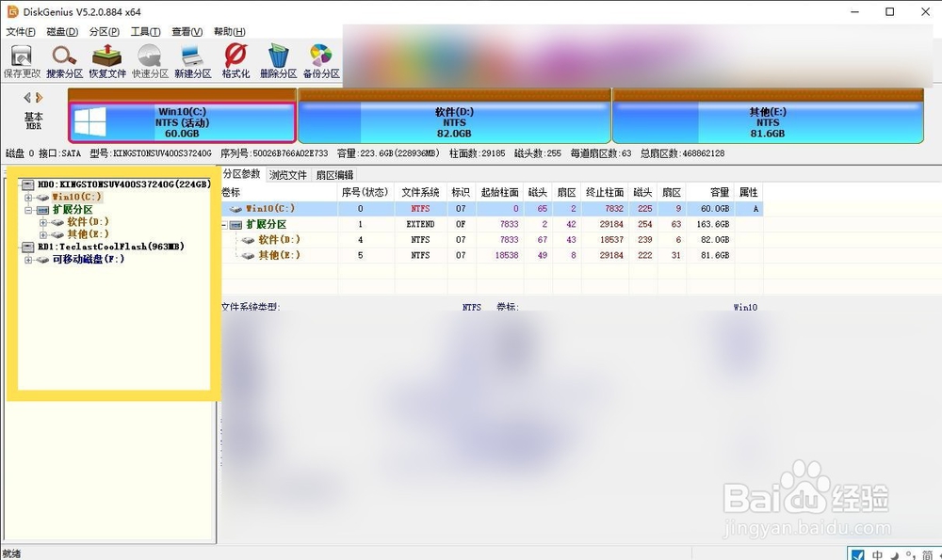Select 其他(E:) in the disk tree
Screen dimensions: 942x560
tap(88, 234)
